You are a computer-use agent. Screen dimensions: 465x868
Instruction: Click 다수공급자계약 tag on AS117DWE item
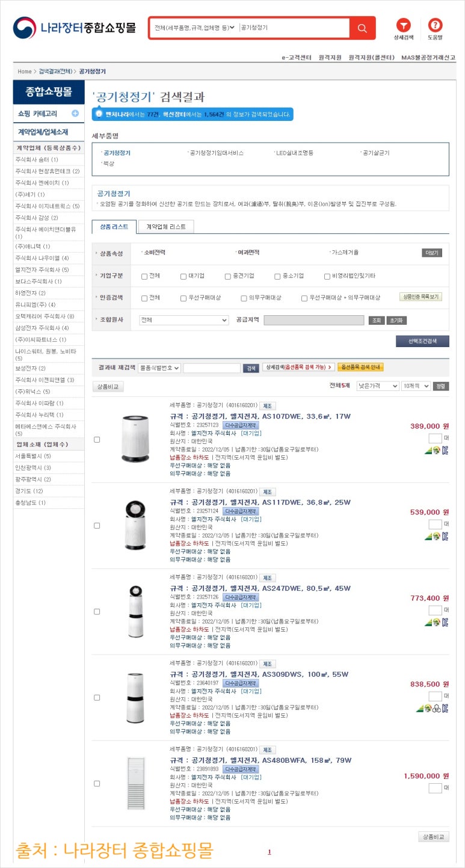[241, 511]
